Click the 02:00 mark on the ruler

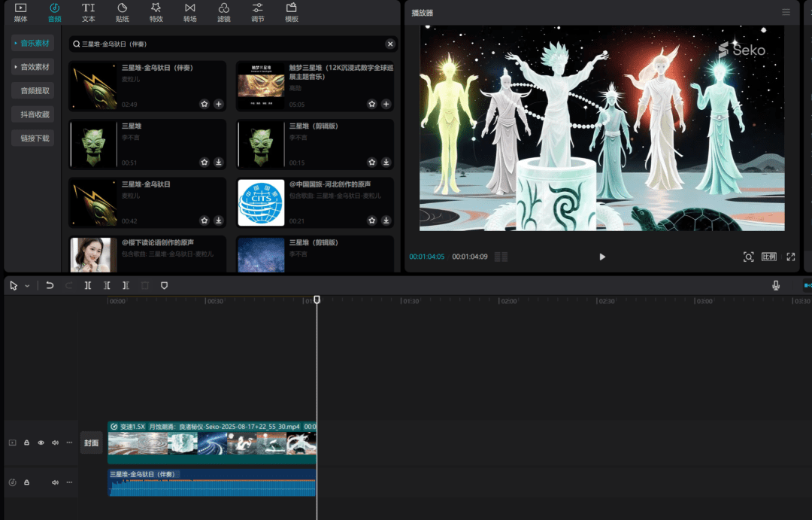(x=508, y=301)
